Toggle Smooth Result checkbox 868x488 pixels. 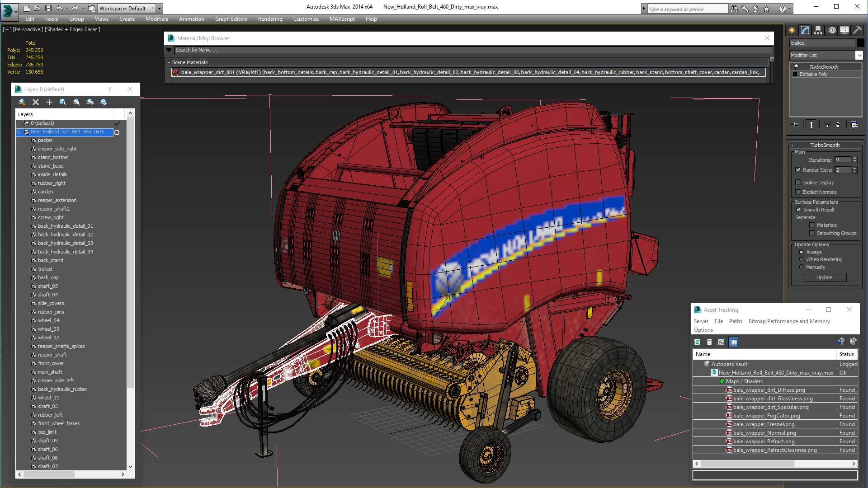798,210
